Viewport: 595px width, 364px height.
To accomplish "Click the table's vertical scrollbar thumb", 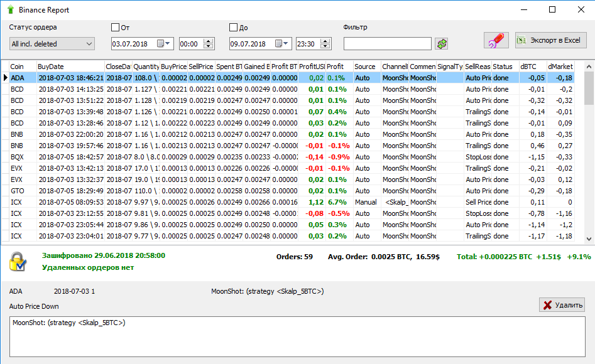I will 589,88.
